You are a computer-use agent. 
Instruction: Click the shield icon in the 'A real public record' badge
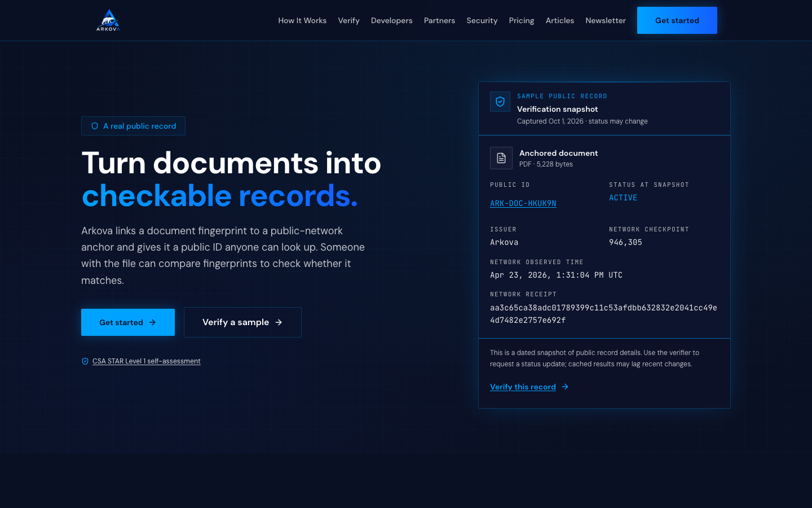coord(95,126)
